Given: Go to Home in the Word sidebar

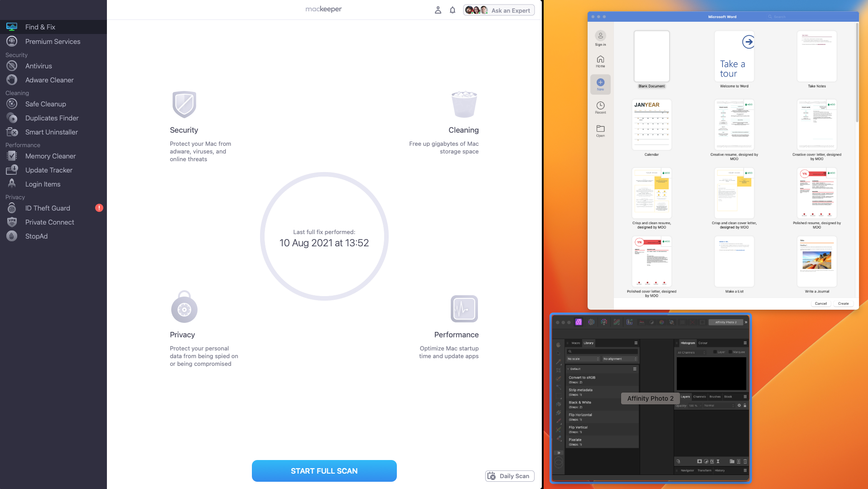Looking at the screenshot, I should coord(600,61).
